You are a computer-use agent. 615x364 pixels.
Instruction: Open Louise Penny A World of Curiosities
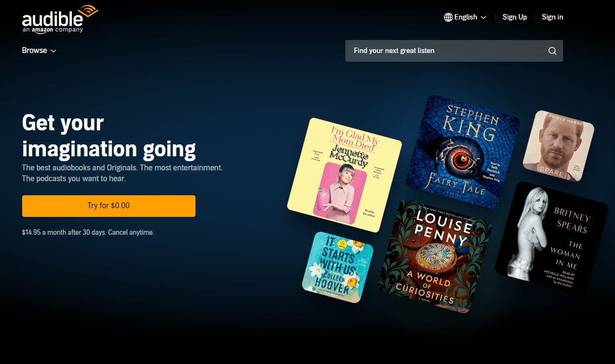point(435,256)
